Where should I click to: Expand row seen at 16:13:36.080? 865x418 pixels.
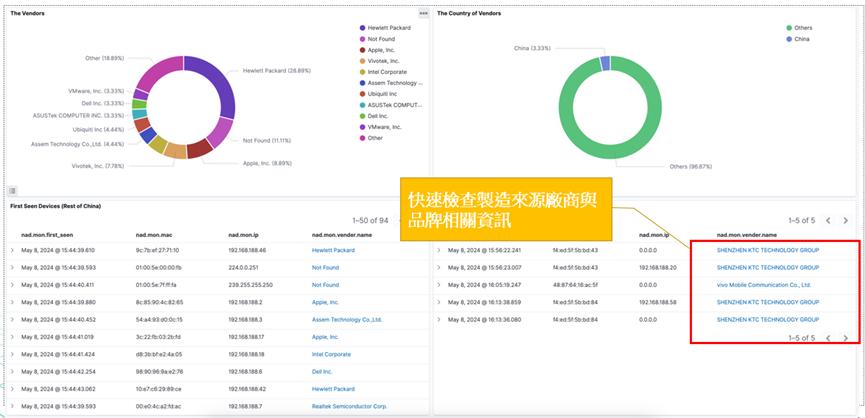(439, 320)
